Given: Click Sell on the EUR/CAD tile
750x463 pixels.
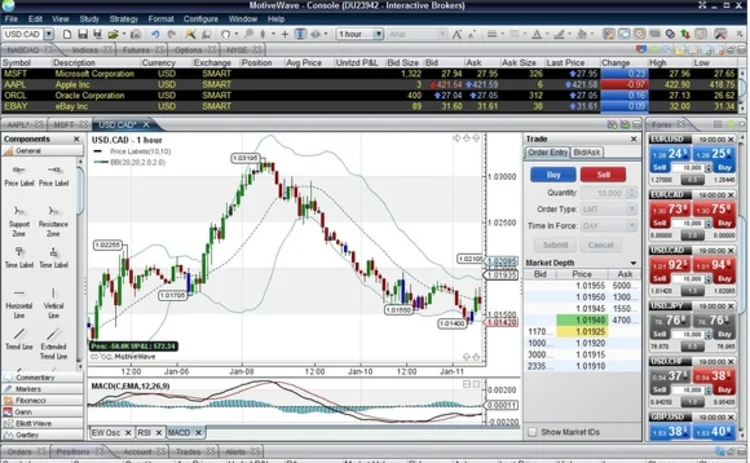Looking at the screenshot, I should tap(660, 223).
